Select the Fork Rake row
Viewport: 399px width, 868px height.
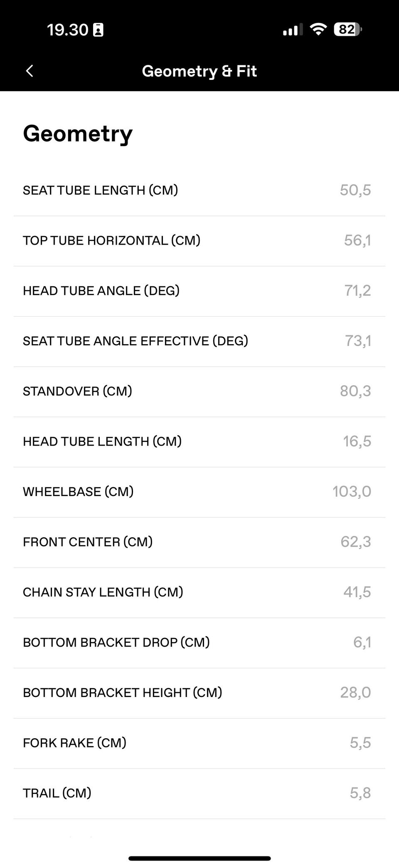coord(199,744)
